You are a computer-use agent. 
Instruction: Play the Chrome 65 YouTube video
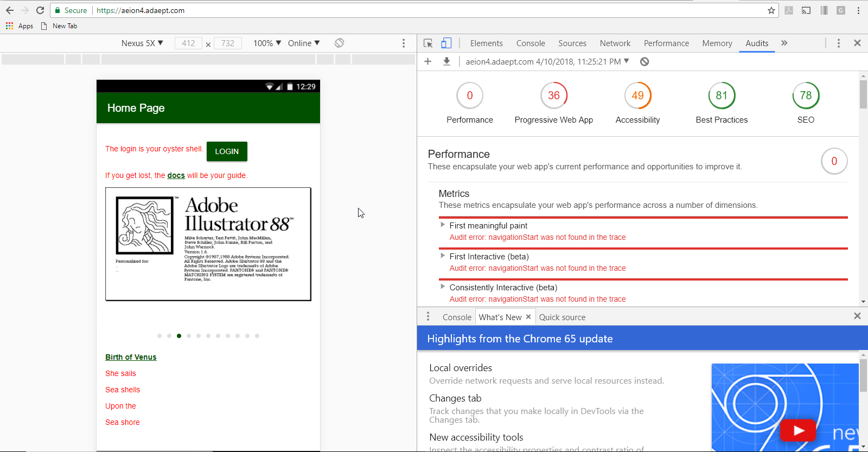click(797, 431)
